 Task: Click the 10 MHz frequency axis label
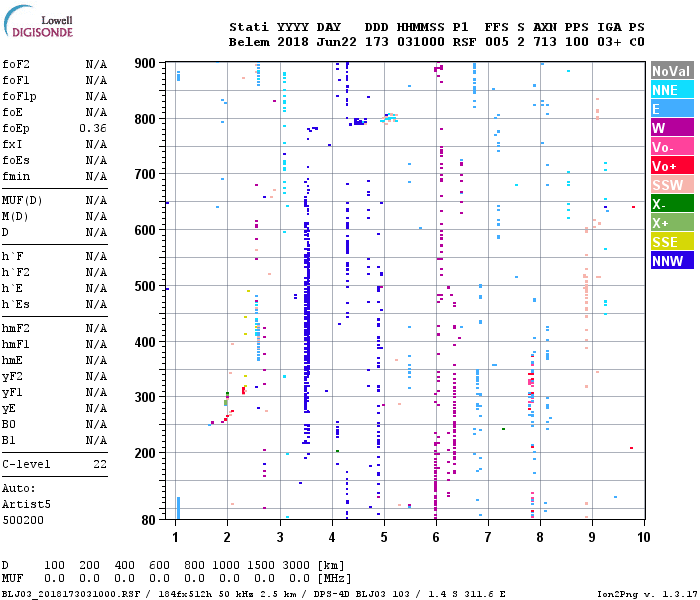644,537
